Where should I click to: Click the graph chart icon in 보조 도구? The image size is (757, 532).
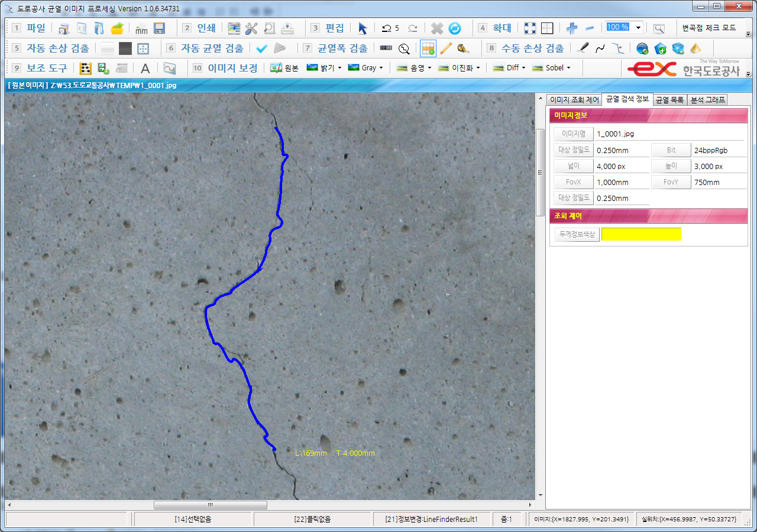pos(170,68)
